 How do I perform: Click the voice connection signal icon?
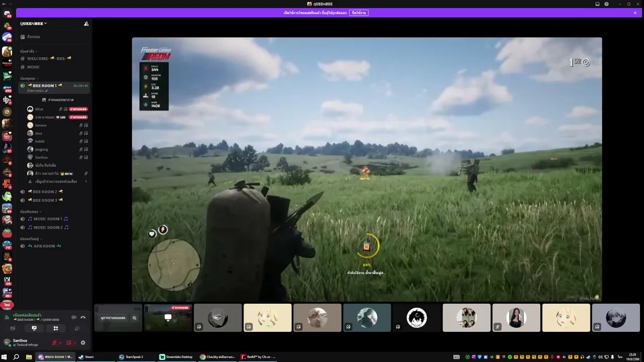click(x=7, y=317)
